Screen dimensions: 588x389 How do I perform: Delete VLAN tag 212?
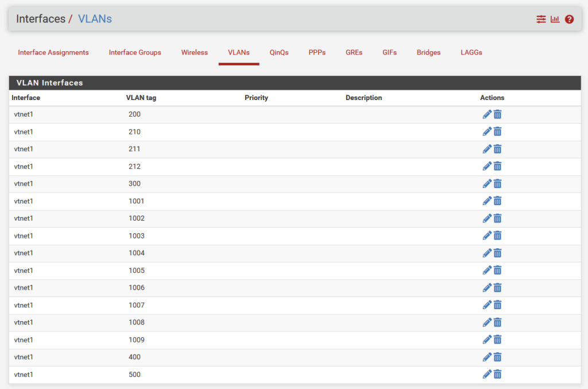(498, 167)
